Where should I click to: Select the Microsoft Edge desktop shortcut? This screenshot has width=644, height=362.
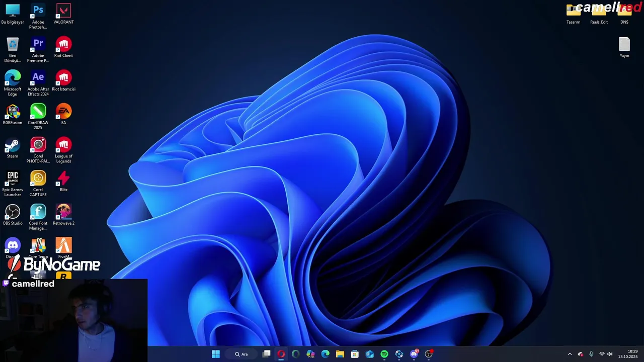13,83
